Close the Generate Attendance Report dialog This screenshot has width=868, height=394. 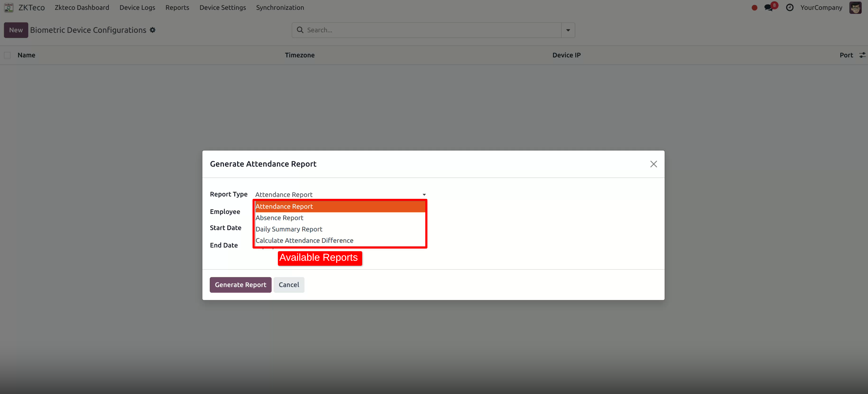tap(654, 164)
